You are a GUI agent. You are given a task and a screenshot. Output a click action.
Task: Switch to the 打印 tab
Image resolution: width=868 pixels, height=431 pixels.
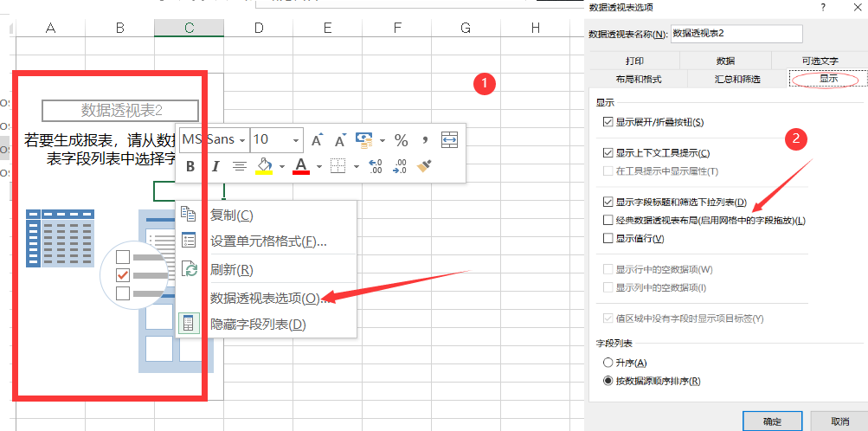634,61
